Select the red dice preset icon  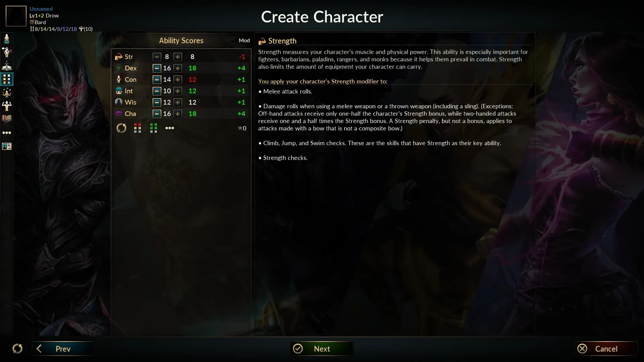coord(138,128)
